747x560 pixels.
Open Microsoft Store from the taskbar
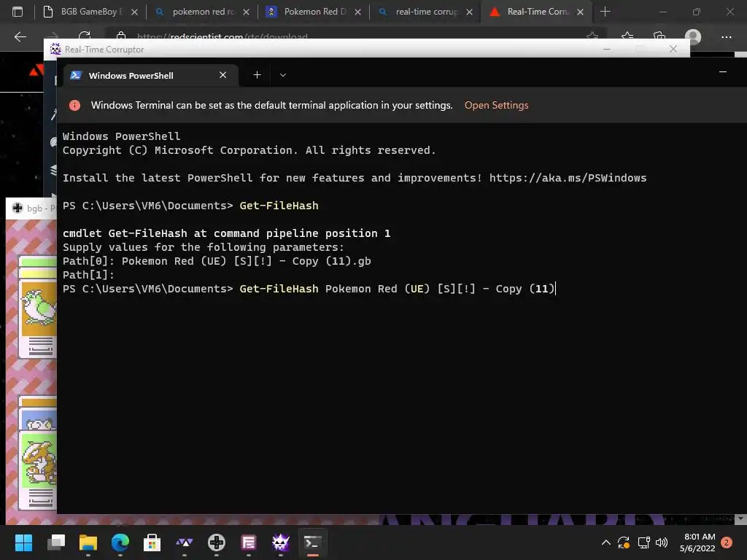[152, 542]
